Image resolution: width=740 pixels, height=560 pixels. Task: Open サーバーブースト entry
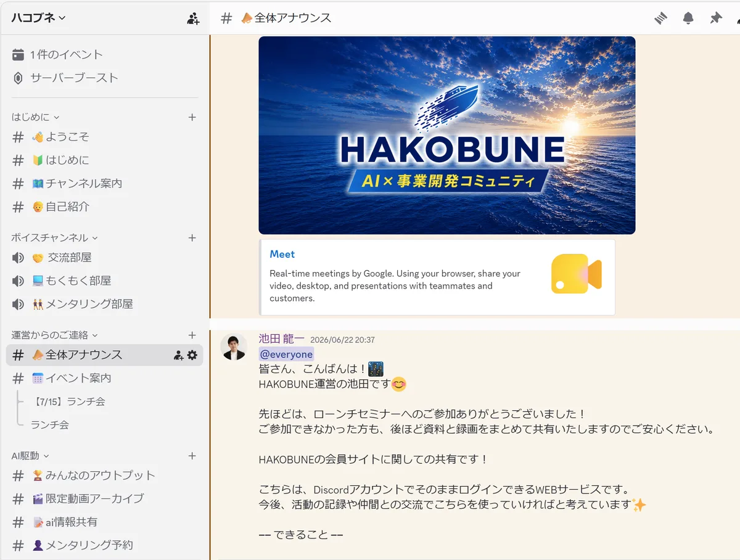coord(105,78)
